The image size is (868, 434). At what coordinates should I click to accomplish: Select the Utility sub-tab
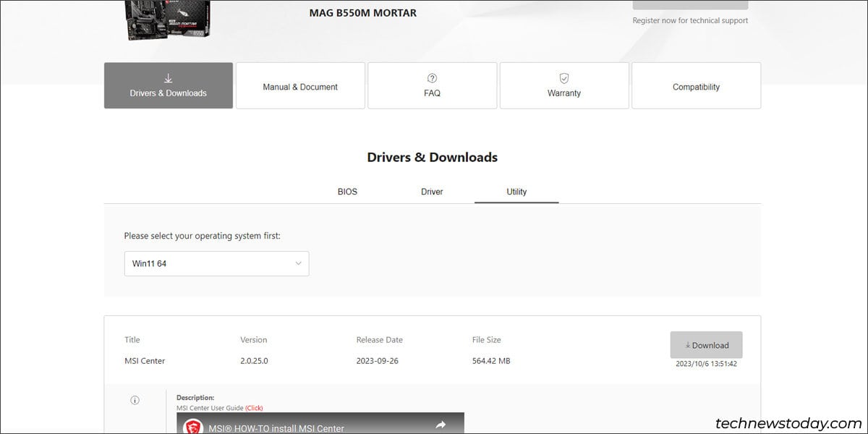(516, 192)
